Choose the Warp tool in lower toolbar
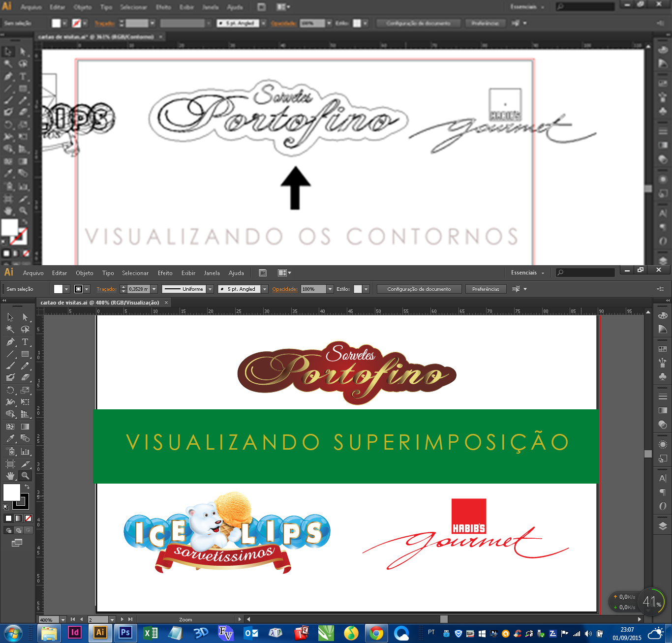672x643 pixels. coord(10,402)
